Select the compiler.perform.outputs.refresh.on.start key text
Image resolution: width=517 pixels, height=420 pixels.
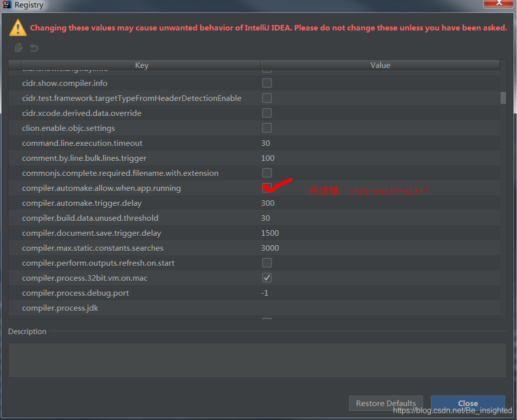pos(98,263)
